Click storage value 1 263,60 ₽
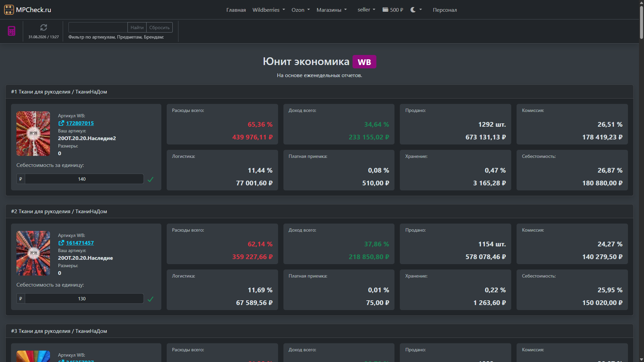Viewport: 644px width, 362px height. 490,303
